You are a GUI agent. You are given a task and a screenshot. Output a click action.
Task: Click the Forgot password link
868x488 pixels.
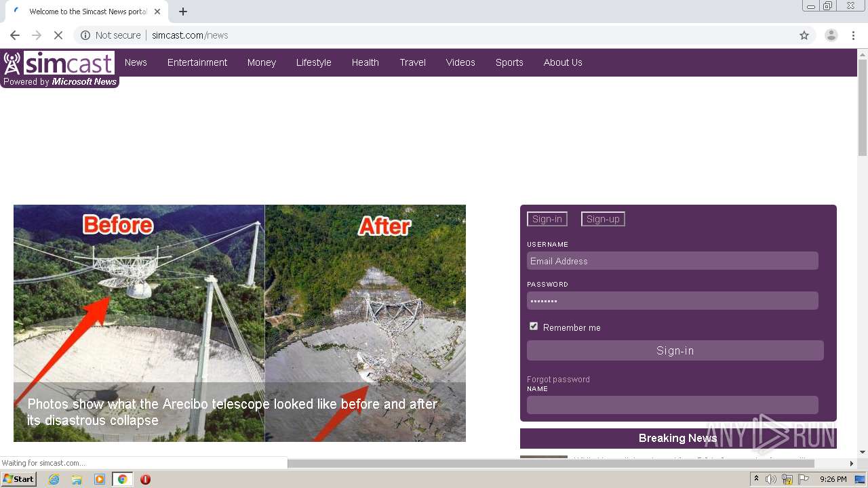click(558, 379)
